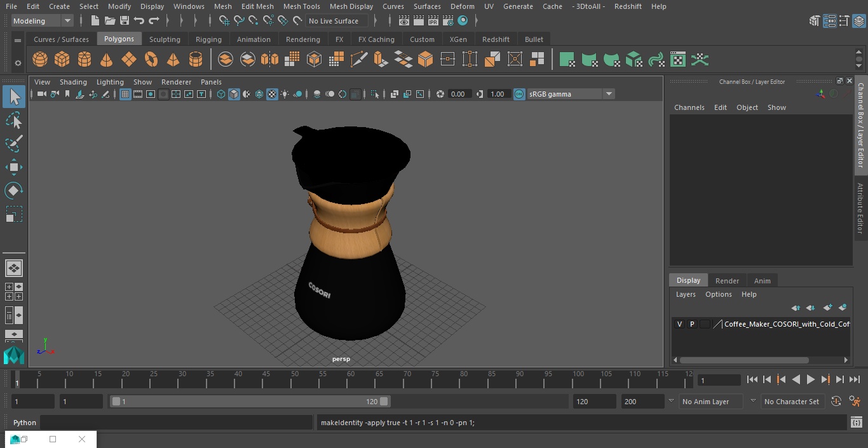868x448 pixels.
Task: Click the Bevel shelf icon
Action: click(425, 60)
